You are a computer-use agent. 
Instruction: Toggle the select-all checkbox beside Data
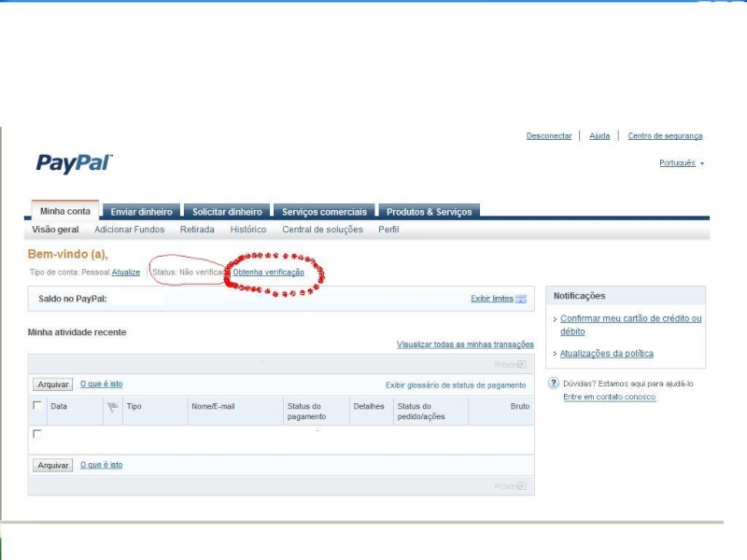pyautogui.click(x=37, y=405)
